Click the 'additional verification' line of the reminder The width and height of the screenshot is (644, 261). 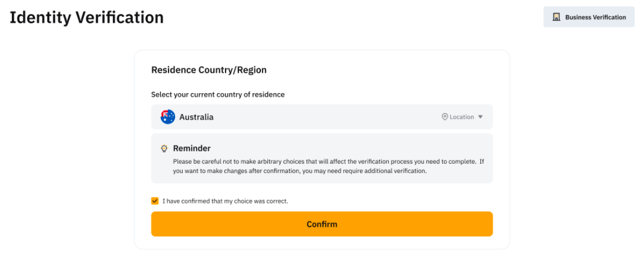[x=300, y=171]
